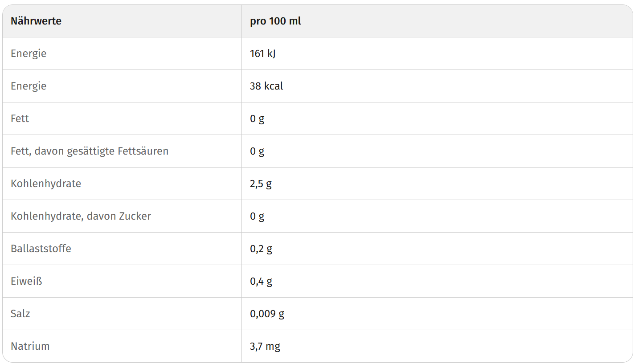Select the Nährwerte column header

click(x=36, y=21)
